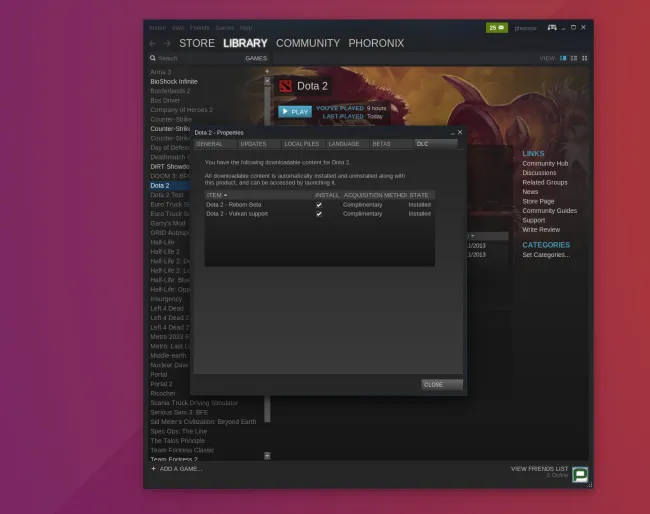Open the COMMUNITY main navigation section
Screen dimensions: 650x514
click(307, 43)
